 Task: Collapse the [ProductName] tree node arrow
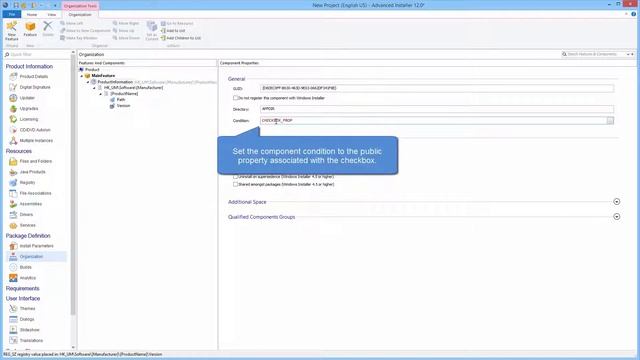(x=101, y=94)
